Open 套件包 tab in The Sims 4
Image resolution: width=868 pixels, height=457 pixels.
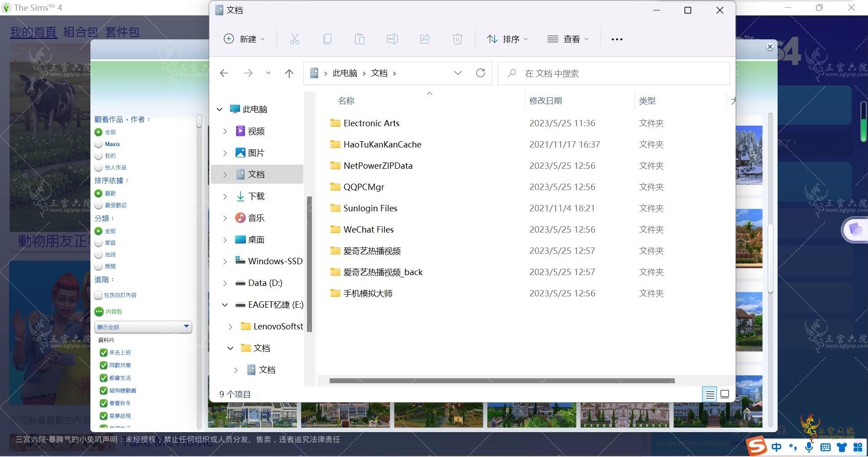click(x=122, y=32)
